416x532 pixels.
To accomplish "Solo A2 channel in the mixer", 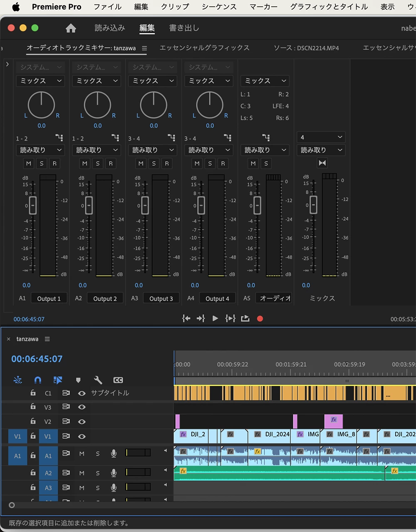I will click(x=98, y=164).
